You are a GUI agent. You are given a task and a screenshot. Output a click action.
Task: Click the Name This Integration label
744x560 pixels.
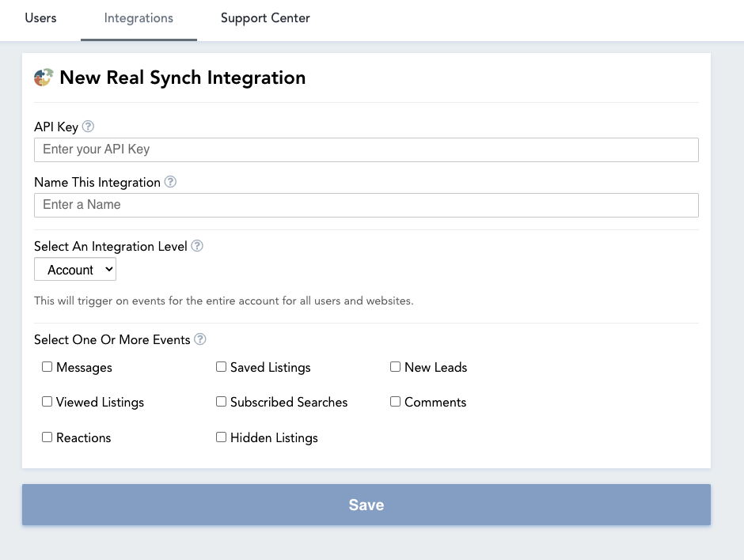pyautogui.click(x=97, y=183)
